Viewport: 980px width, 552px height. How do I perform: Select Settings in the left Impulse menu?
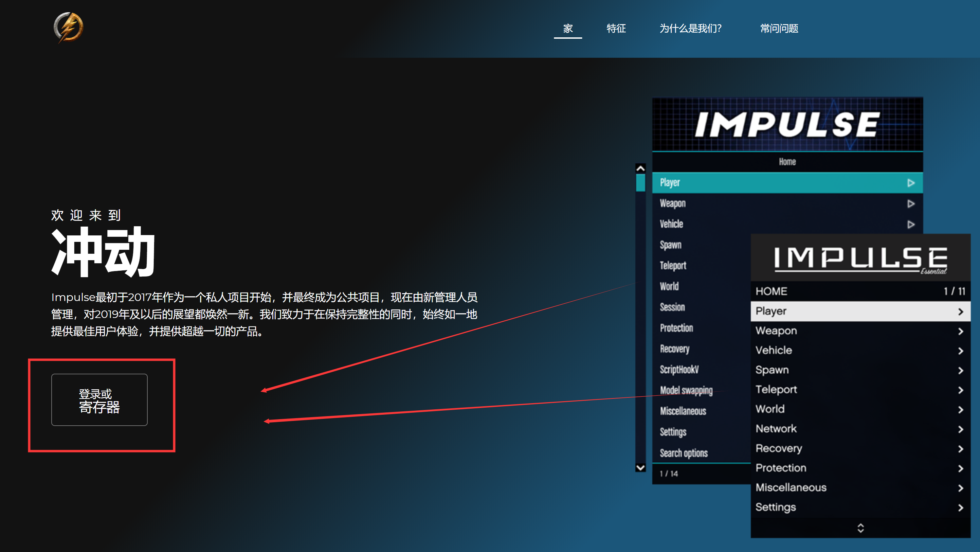(x=673, y=432)
